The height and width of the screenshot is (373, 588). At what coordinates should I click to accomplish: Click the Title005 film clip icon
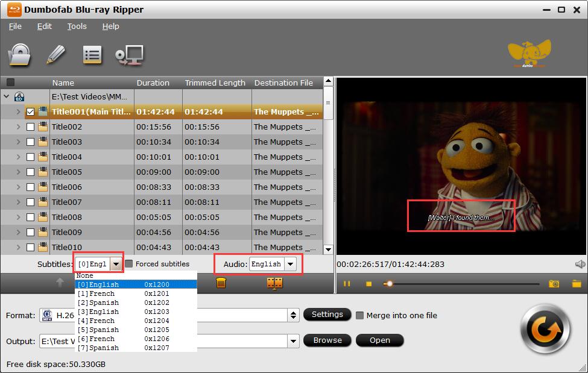pos(43,172)
